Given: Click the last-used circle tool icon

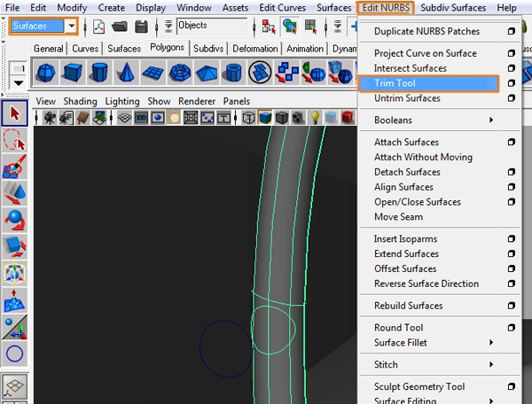Looking at the screenshot, I should [x=14, y=353].
